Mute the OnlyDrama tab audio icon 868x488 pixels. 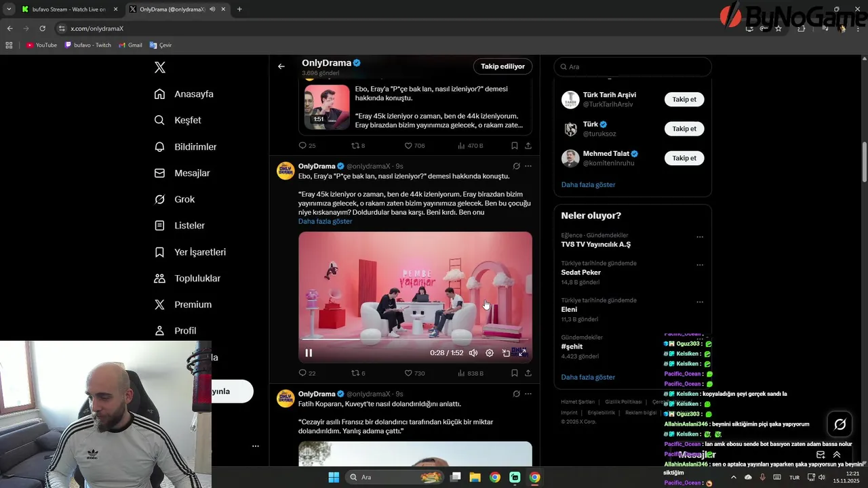coord(213,9)
